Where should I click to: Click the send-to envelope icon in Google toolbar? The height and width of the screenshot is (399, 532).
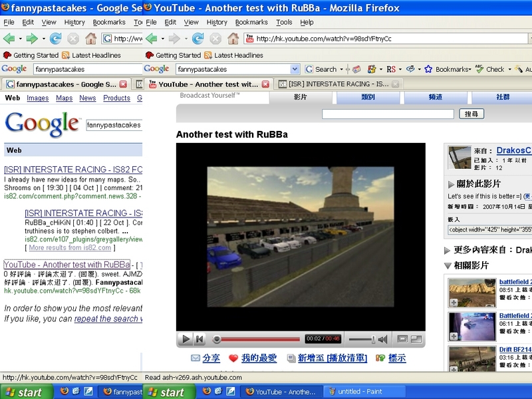pos(410,69)
